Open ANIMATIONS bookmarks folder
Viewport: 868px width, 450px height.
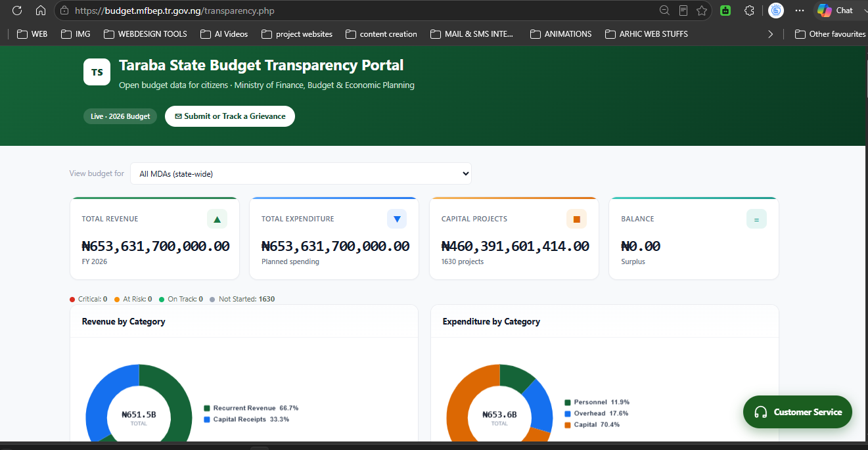tap(561, 34)
